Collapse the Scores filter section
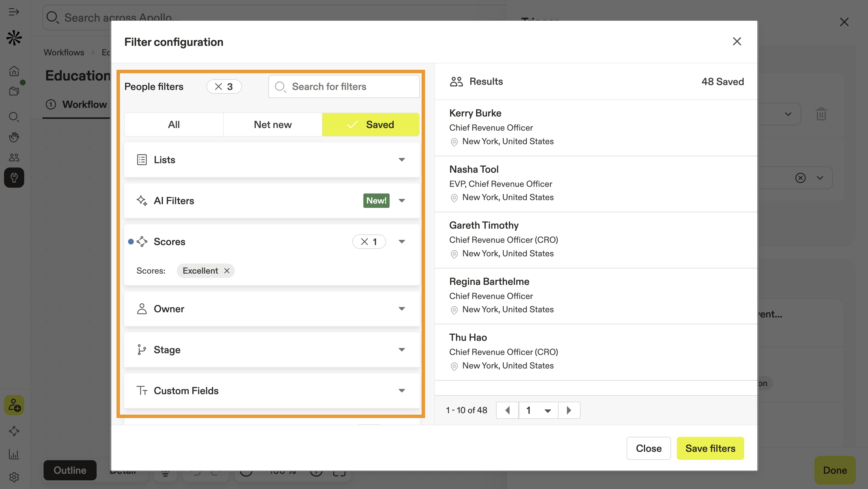 click(x=402, y=242)
